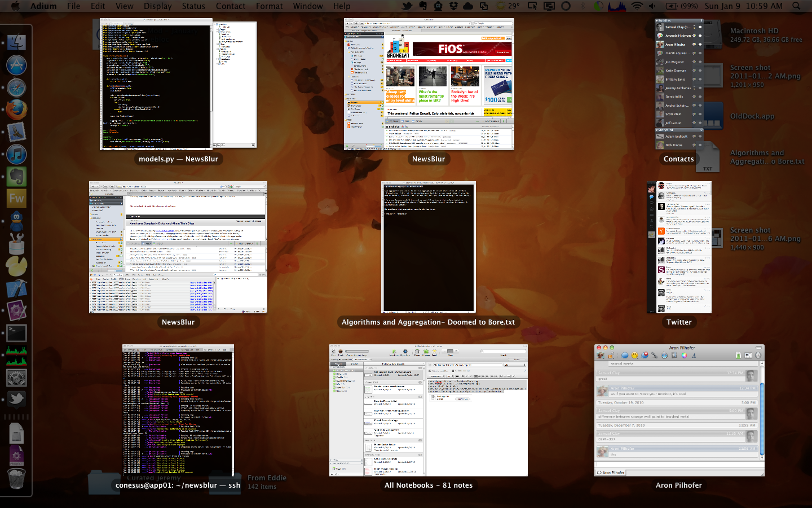Open the Wi-Fi status menu bar icon
This screenshot has width=812, height=508.
(x=637, y=6)
